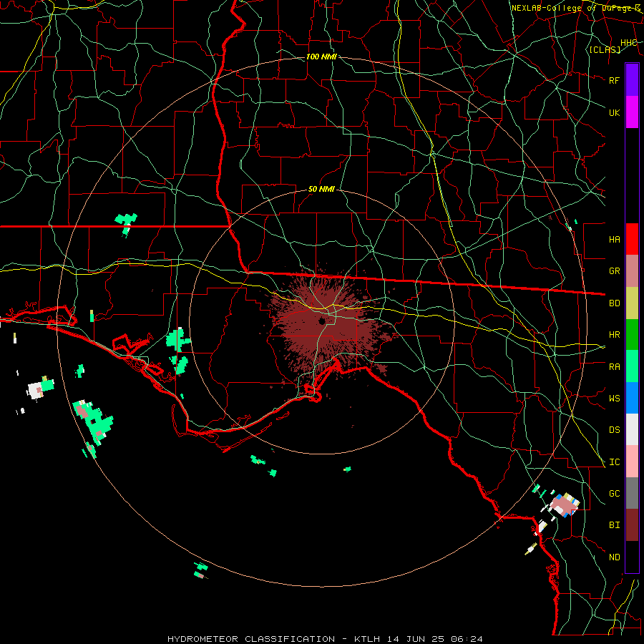The image size is (644, 644).
Task: Click the BI legend label
Action: tap(615, 525)
